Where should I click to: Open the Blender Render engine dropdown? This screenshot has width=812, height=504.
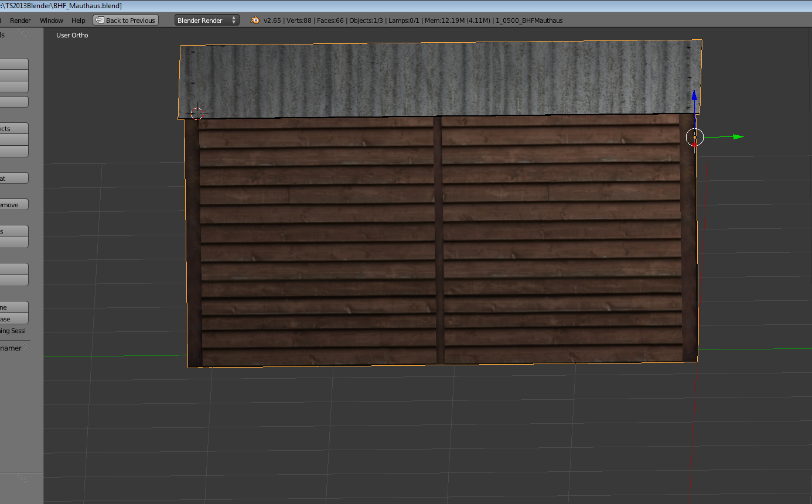[x=207, y=20]
